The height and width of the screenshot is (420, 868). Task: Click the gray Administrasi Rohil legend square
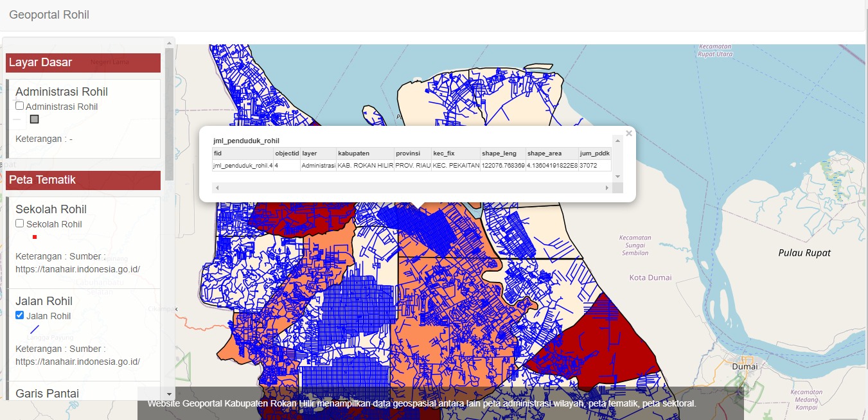35,119
